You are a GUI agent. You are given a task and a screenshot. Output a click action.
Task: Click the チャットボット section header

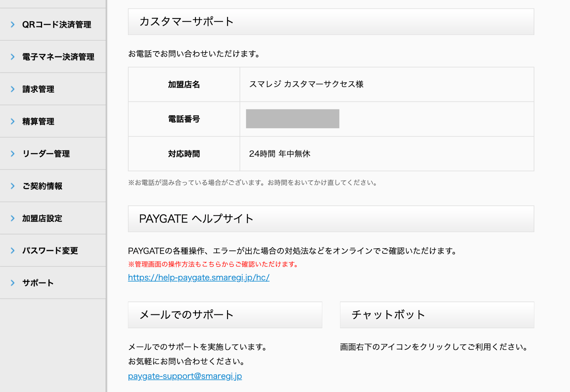click(x=437, y=315)
